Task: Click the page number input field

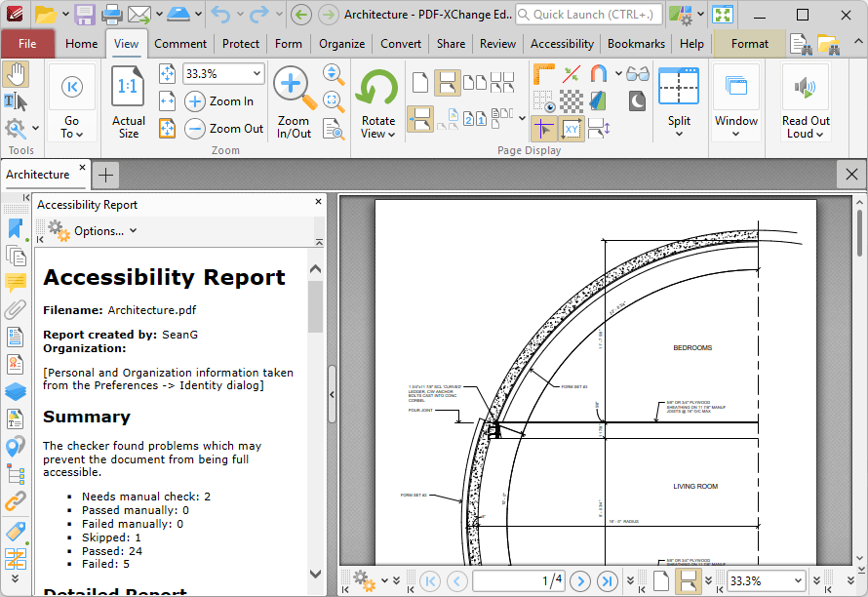Action: (x=519, y=581)
